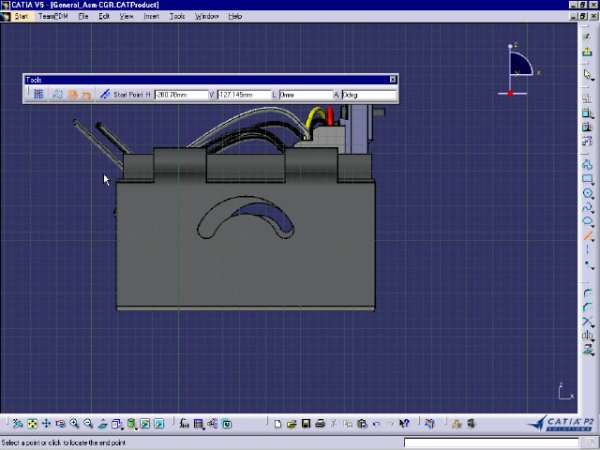Click the Zoom In magnifier icon
This screenshot has height=450, width=600.
click(74, 424)
